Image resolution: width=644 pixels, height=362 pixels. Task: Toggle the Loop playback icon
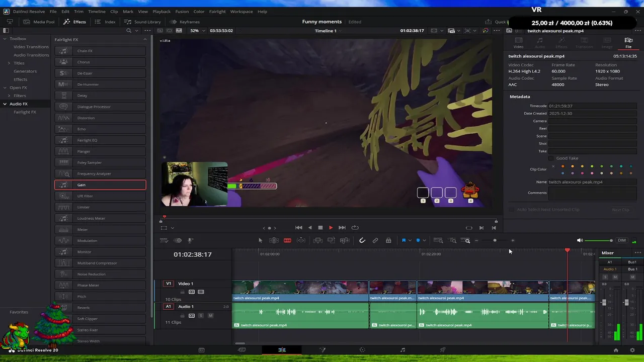pyautogui.click(x=355, y=228)
